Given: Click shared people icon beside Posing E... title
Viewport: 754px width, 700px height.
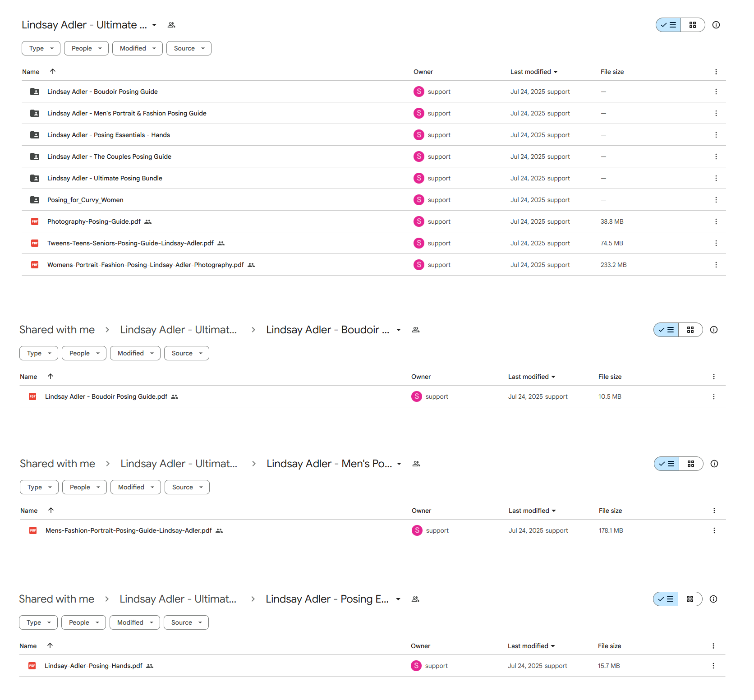Looking at the screenshot, I should click(x=415, y=599).
